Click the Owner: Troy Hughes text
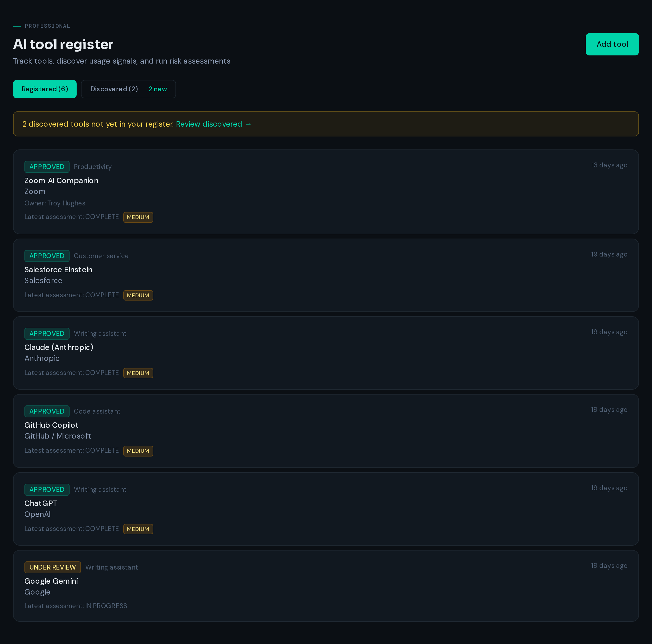 55,203
